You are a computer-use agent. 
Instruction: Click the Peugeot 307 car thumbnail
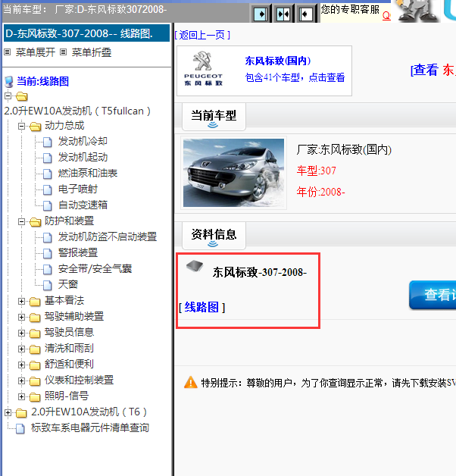233,173
